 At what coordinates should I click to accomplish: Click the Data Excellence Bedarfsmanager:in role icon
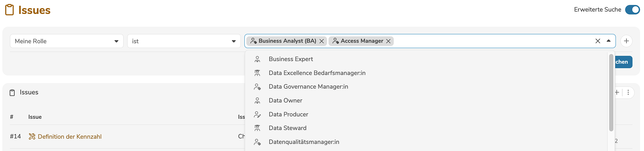257,73
